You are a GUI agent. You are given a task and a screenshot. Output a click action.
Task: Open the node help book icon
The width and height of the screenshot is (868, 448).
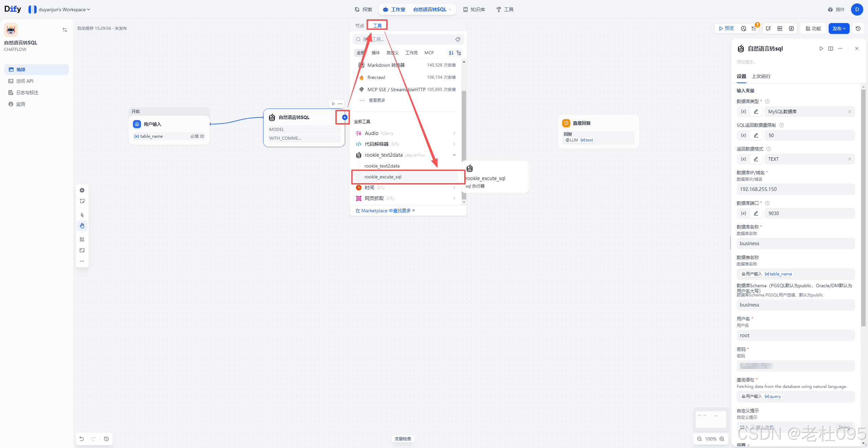[x=831, y=48]
